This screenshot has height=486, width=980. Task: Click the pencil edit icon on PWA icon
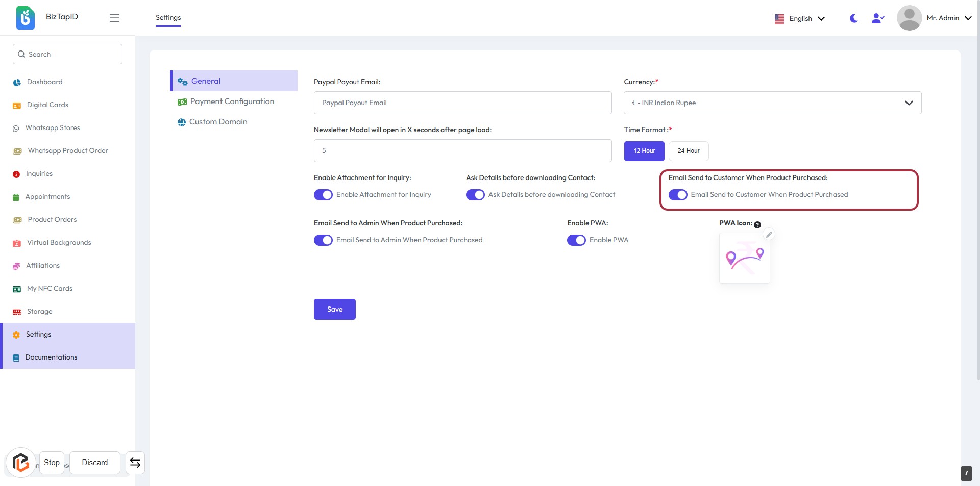tap(769, 235)
